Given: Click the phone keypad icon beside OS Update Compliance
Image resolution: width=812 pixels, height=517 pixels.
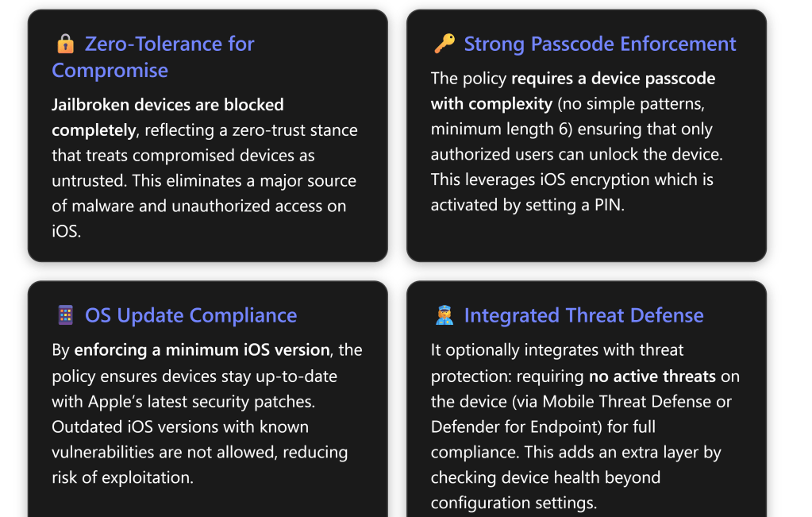Looking at the screenshot, I should tap(65, 315).
